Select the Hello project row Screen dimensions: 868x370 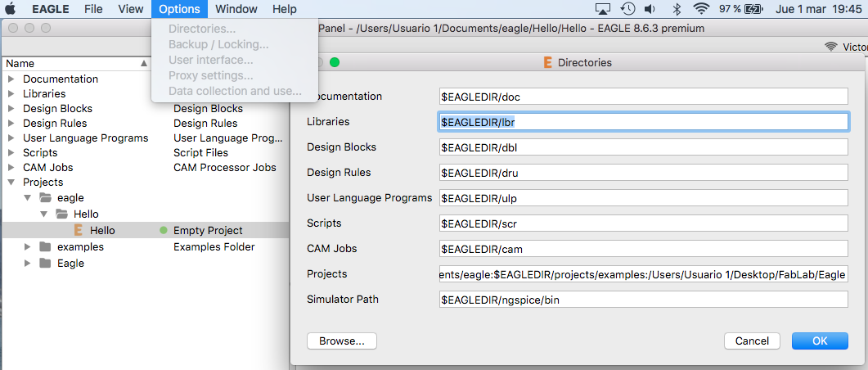[146, 230]
